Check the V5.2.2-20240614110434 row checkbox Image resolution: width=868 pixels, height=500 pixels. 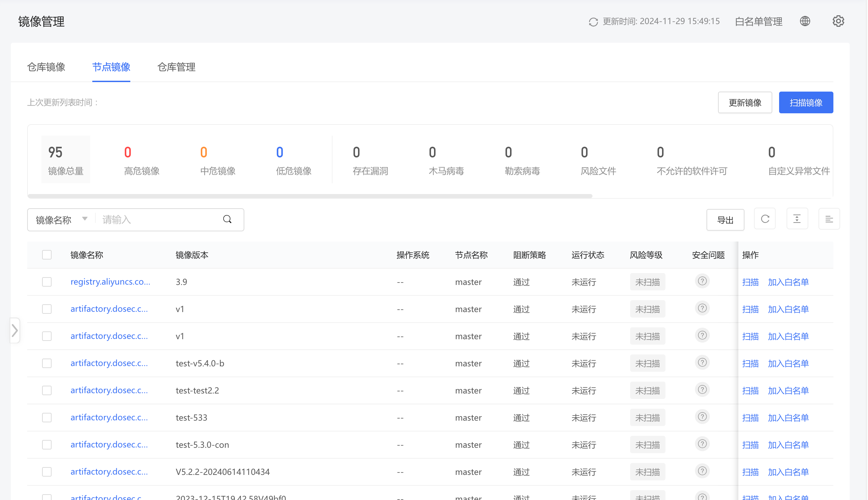click(x=47, y=472)
